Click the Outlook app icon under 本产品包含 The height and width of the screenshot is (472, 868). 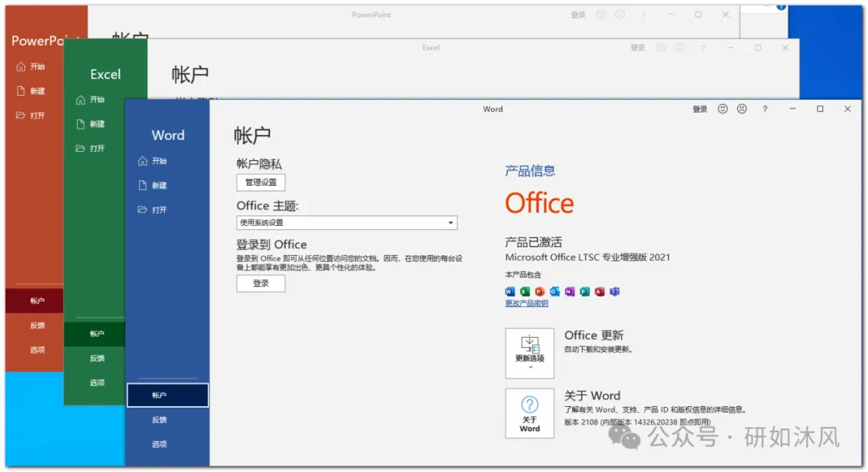pyautogui.click(x=555, y=291)
